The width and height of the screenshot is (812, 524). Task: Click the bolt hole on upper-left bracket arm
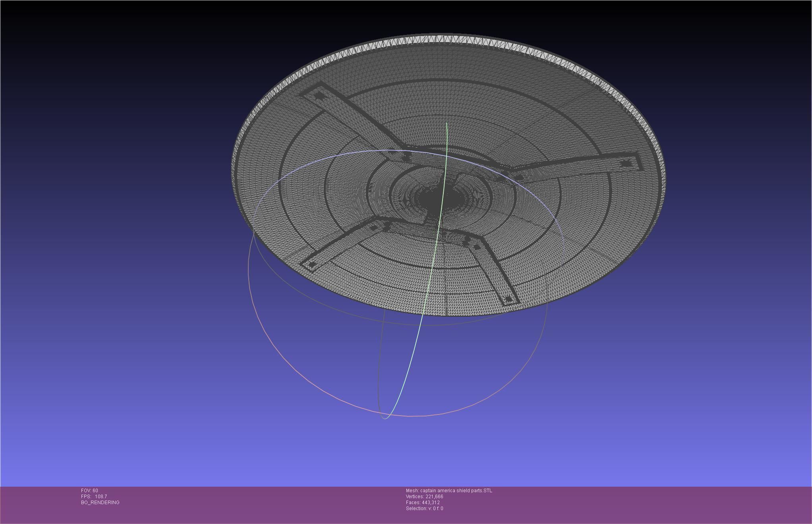pos(319,96)
